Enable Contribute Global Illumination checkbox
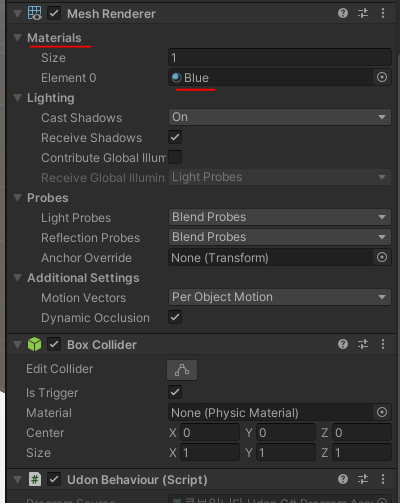The width and height of the screenshot is (400, 503). pos(175,157)
